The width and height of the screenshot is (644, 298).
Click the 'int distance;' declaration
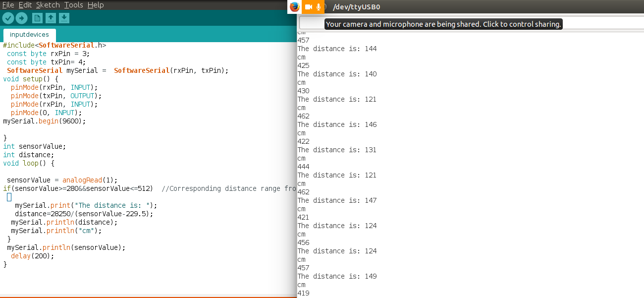pos(28,155)
